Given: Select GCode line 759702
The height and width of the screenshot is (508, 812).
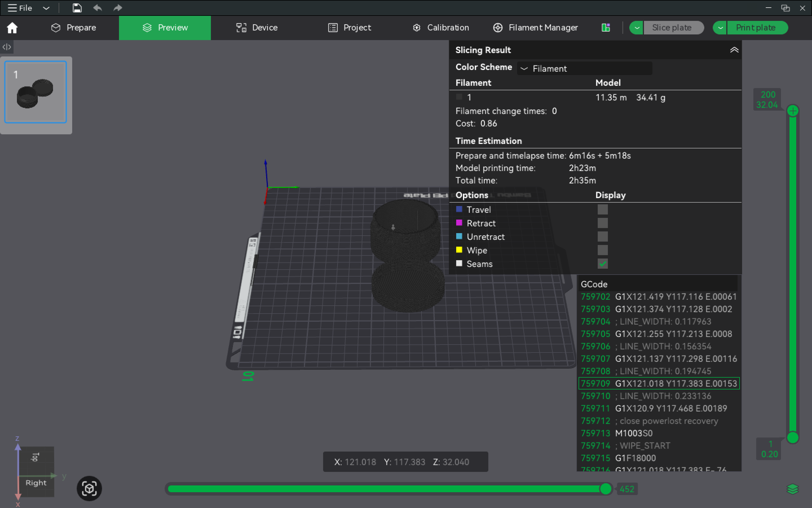Looking at the screenshot, I should tap(659, 297).
